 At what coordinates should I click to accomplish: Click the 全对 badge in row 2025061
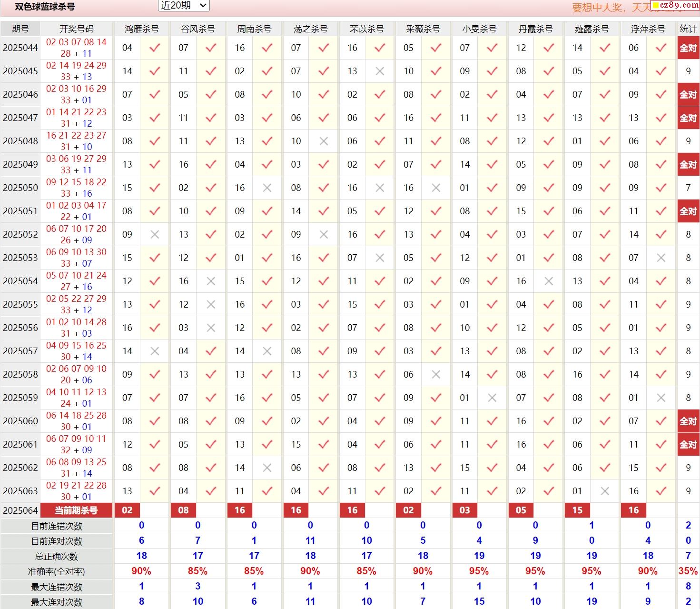click(x=688, y=444)
